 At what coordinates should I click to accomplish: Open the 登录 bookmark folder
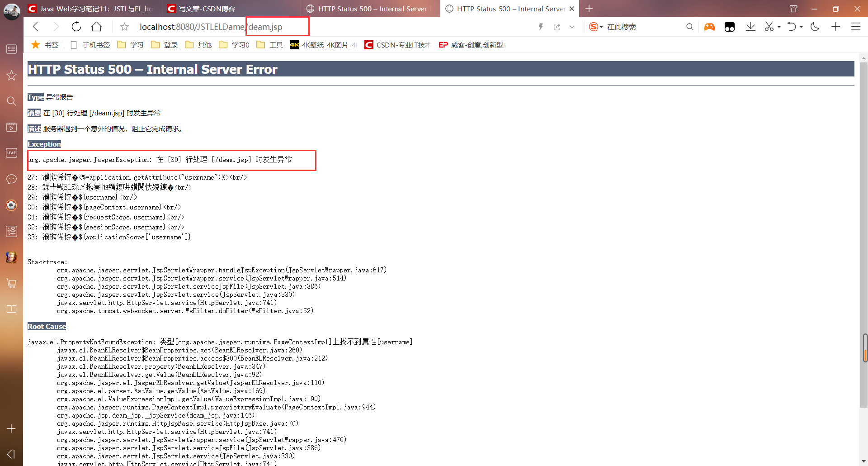164,45
